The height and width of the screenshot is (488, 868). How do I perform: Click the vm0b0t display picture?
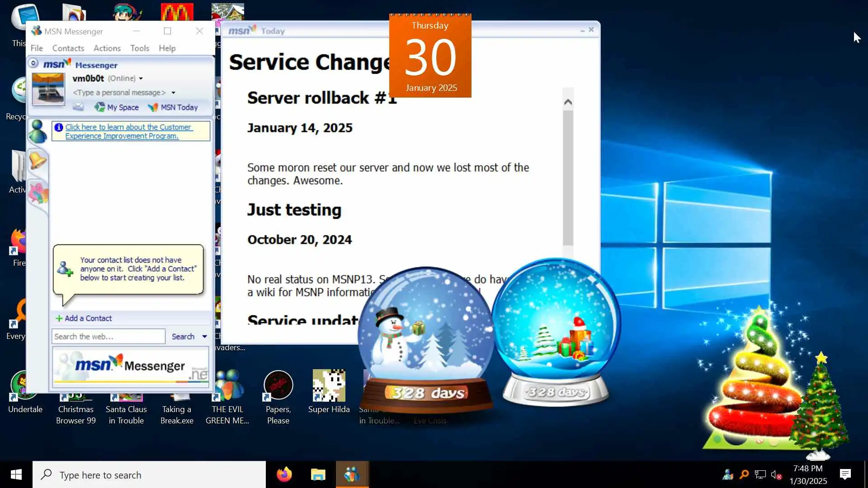click(x=48, y=89)
